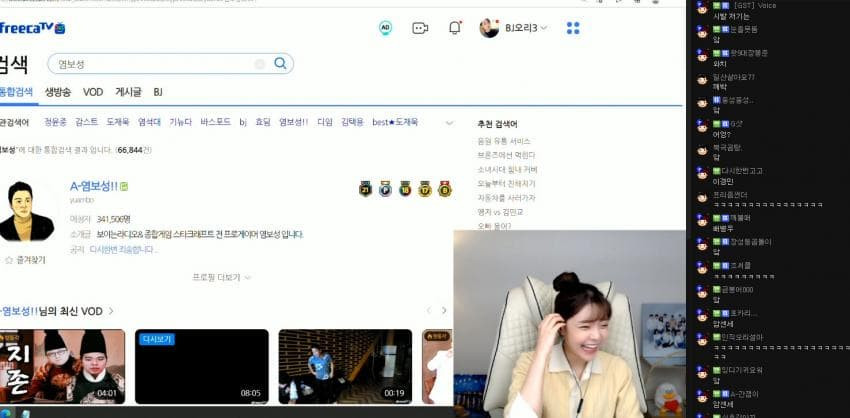The image size is (850, 418).
Task: Click related keyword 김택용
Action: pyautogui.click(x=352, y=123)
